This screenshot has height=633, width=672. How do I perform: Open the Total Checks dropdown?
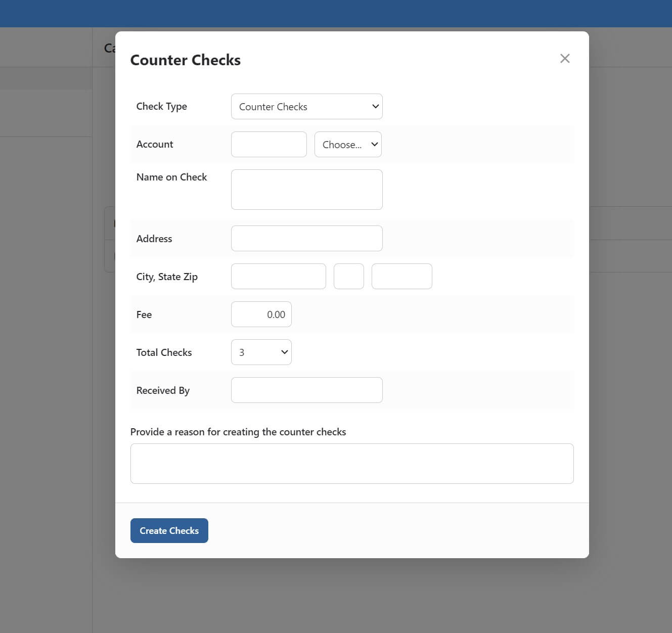click(261, 352)
